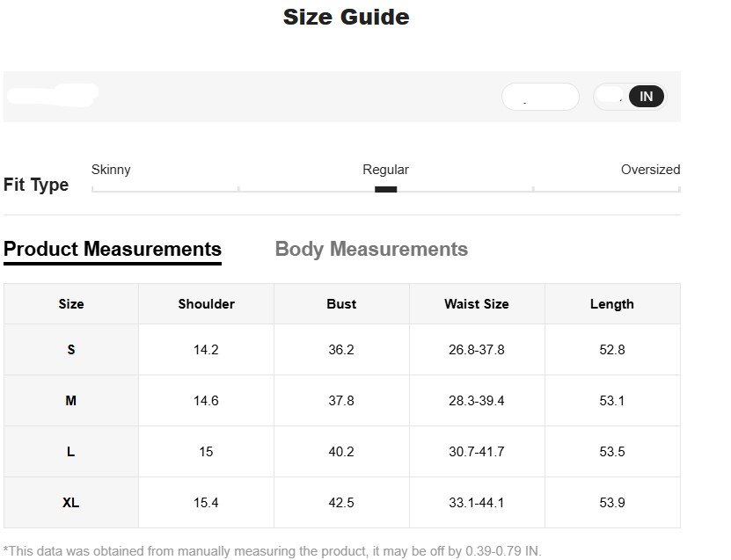Toggle the IN unit switch
The image size is (731, 560).
tap(646, 97)
